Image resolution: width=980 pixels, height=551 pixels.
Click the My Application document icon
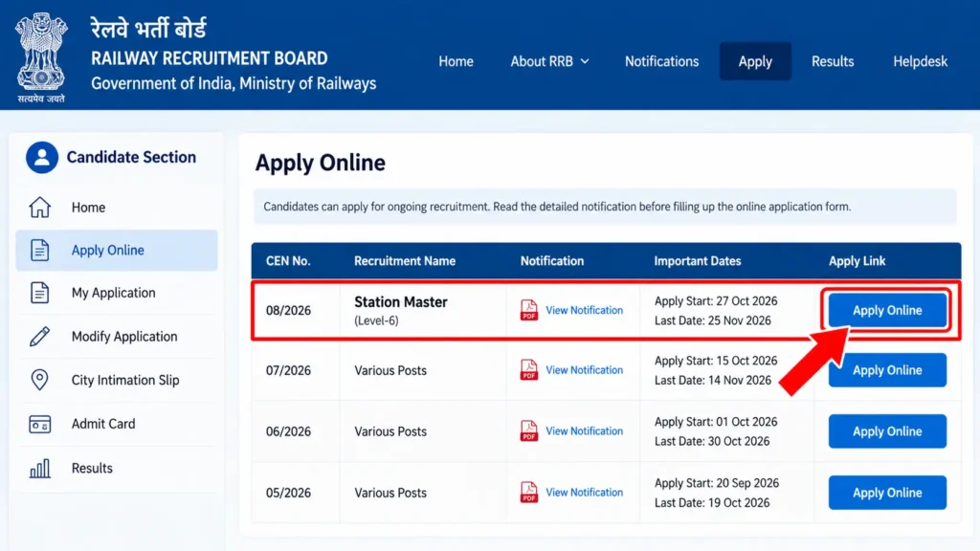tap(39, 293)
